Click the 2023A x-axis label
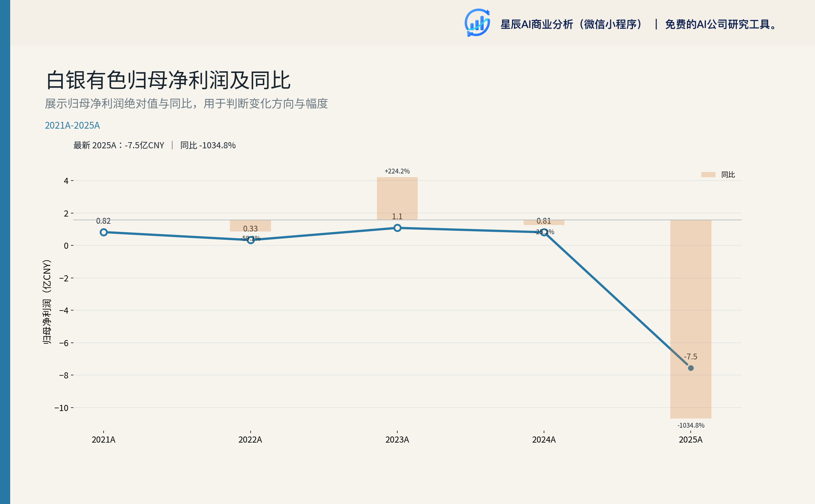The image size is (815, 504). point(397,440)
